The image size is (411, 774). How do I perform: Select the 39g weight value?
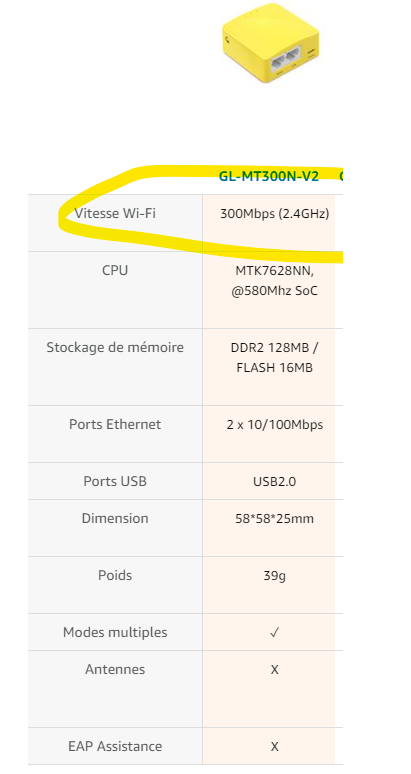(274, 576)
